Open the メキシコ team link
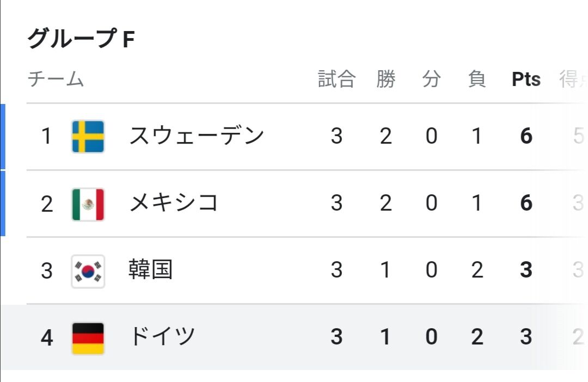The image size is (588, 382). click(x=173, y=203)
